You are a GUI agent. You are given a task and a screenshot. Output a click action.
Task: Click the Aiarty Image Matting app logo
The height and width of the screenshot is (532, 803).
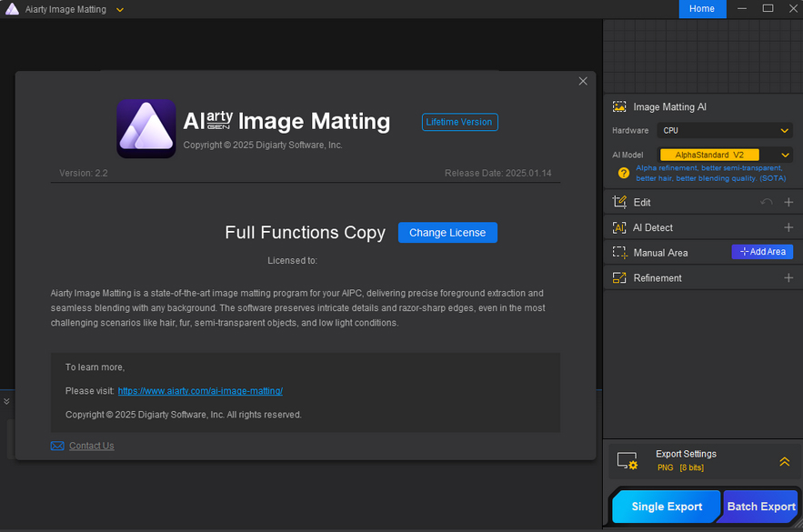click(x=146, y=128)
